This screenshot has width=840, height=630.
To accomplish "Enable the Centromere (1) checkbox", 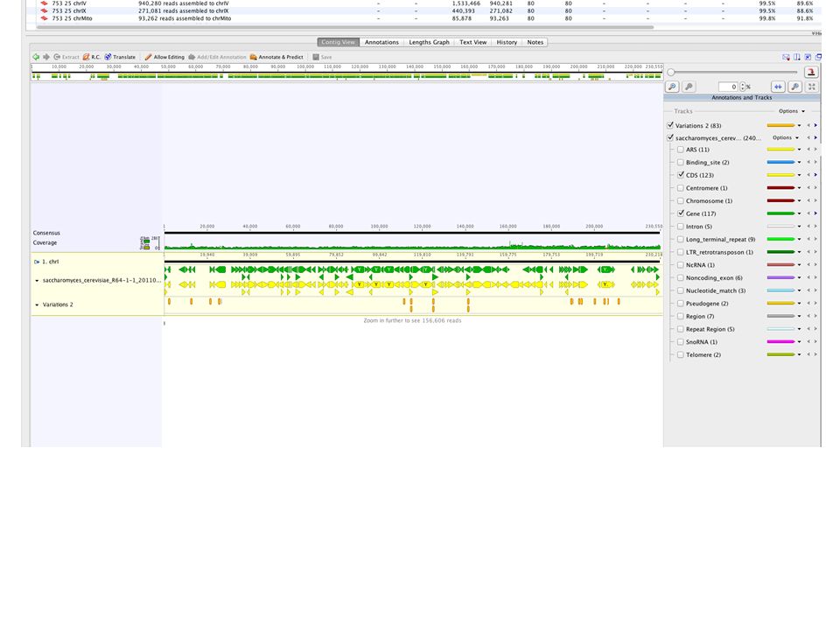I will 681,188.
